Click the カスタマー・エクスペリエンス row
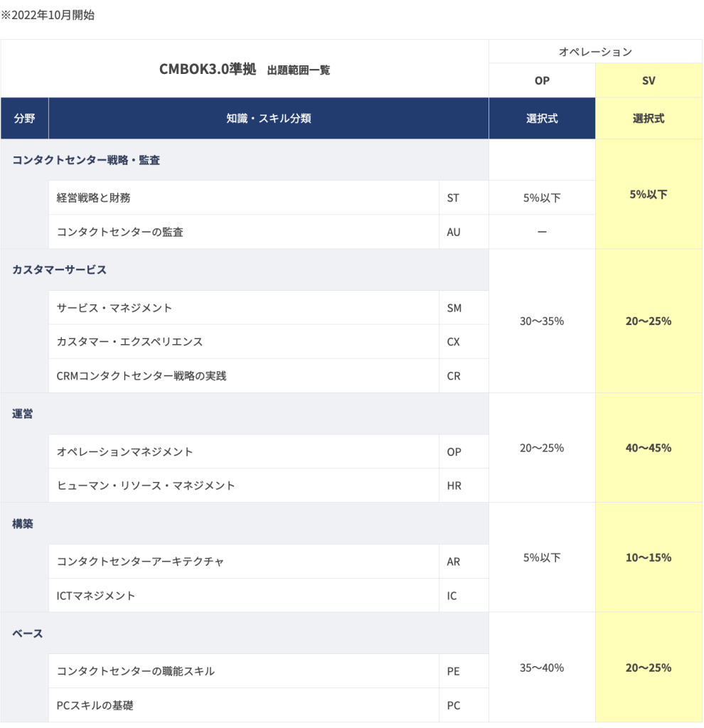The image size is (704, 728). point(129,342)
